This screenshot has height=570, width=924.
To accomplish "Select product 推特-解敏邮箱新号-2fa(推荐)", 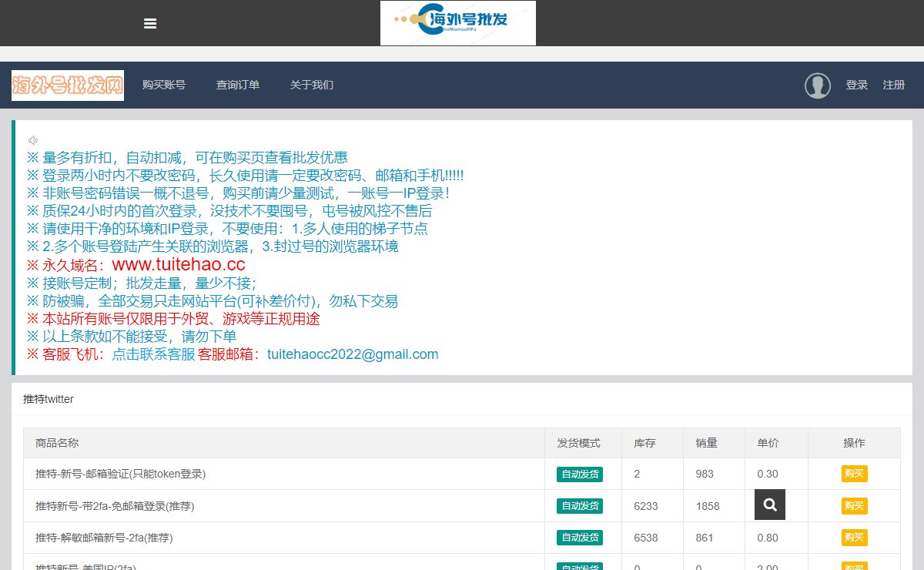I will click(x=104, y=538).
